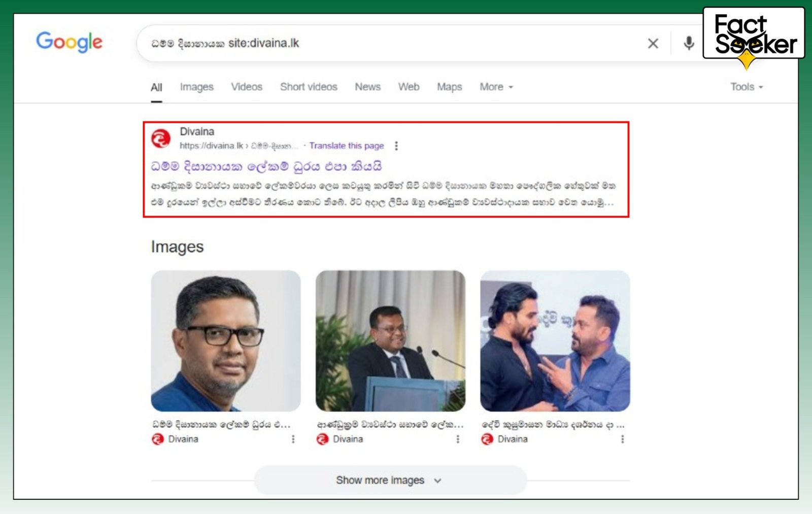Click the Divaina favicon in the top result
Image resolution: width=812 pixels, height=514 pixels.
click(161, 138)
